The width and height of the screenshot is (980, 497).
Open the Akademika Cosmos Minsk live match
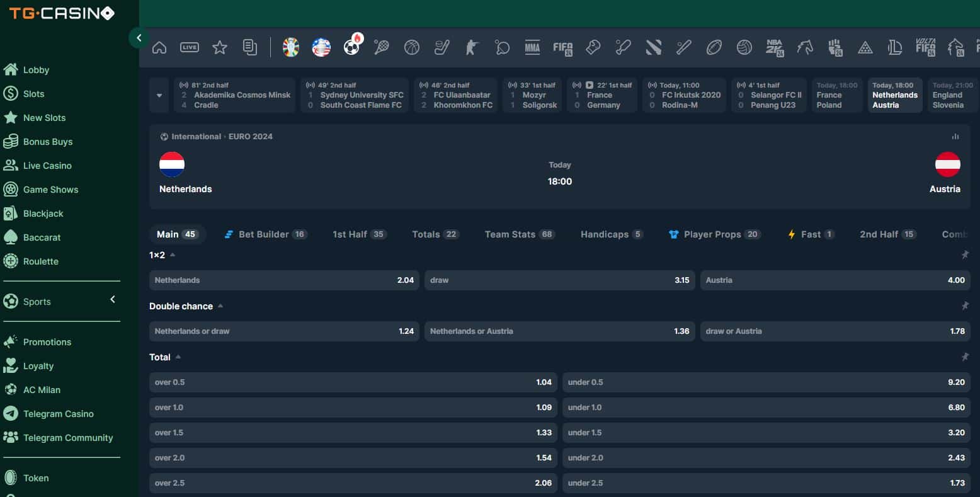click(234, 95)
